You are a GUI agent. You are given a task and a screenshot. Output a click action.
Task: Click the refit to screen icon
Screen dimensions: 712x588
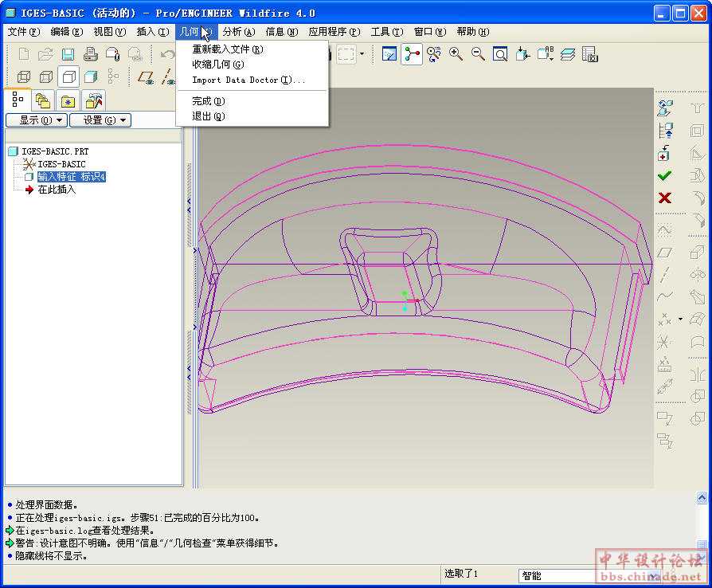point(500,54)
